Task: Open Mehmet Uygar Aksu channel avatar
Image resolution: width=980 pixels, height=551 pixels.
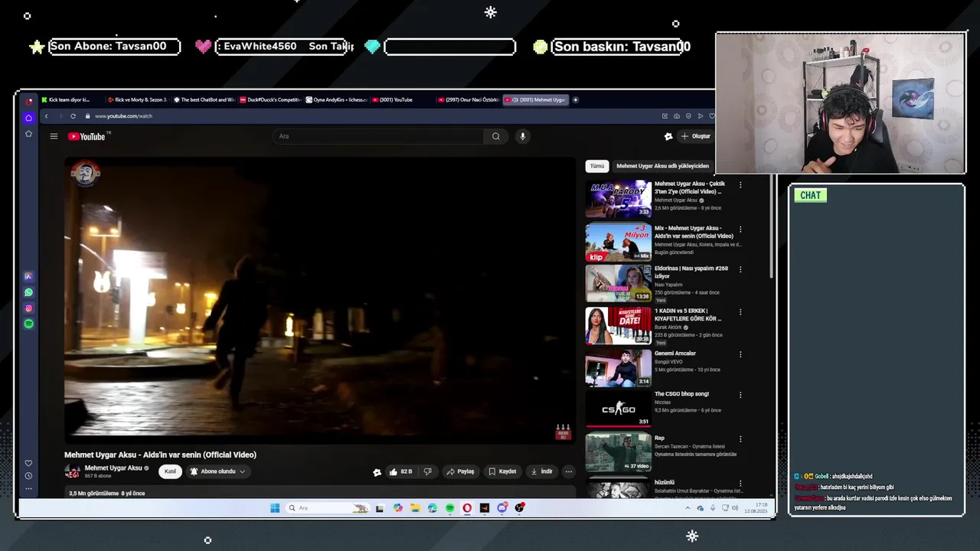Action: (x=72, y=471)
